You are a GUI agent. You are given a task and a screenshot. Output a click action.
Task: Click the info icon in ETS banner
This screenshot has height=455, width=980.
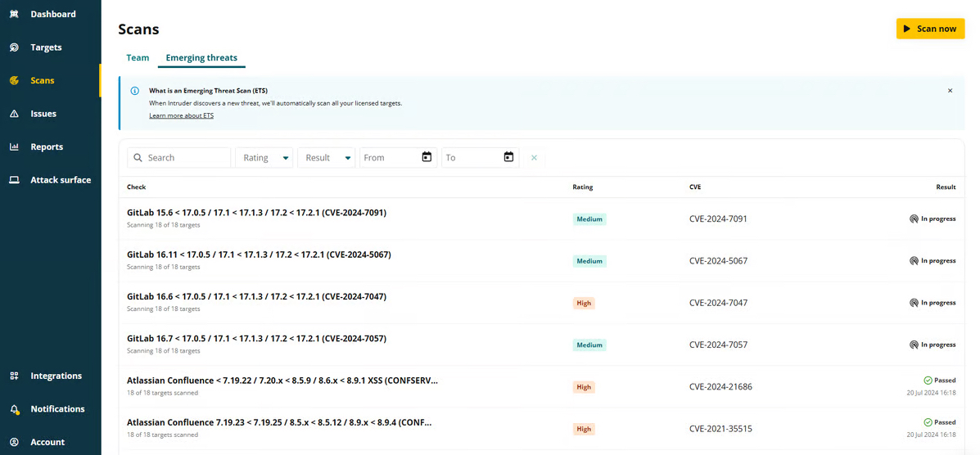[x=134, y=91]
